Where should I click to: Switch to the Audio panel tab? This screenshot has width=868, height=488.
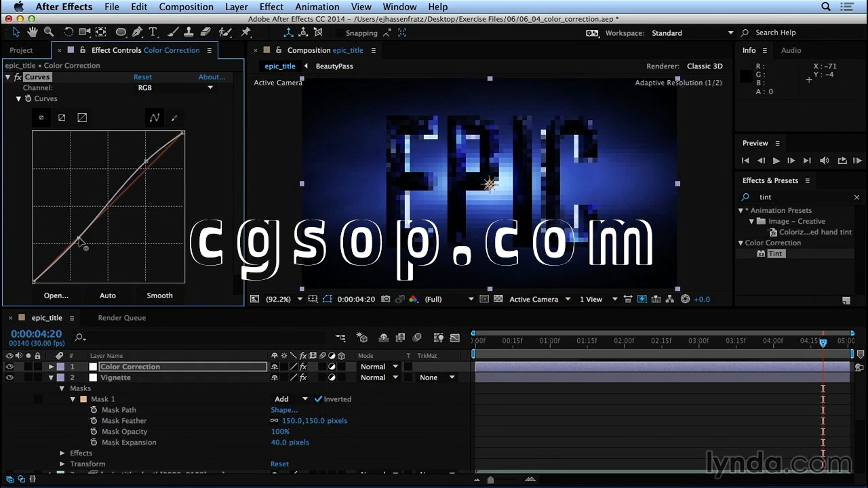point(791,50)
